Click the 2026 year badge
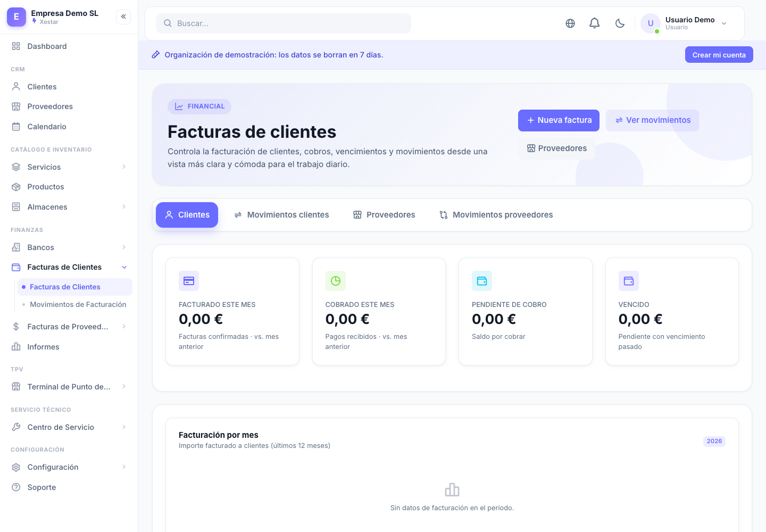The width and height of the screenshot is (766, 532). click(x=714, y=441)
